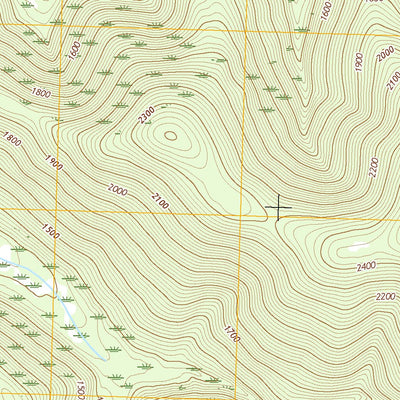Select the 2200 label below the 2400 label
Screen dimensions: 400x400
point(386,297)
